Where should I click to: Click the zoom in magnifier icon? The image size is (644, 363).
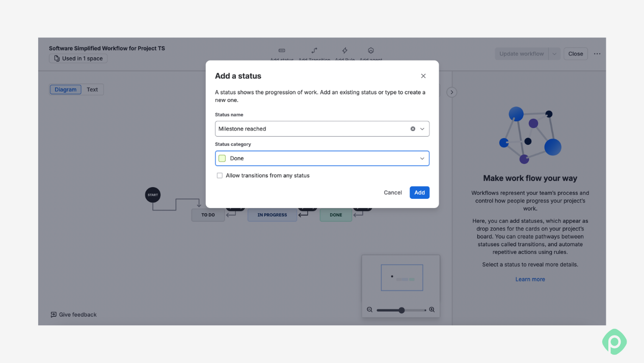(432, 310)
